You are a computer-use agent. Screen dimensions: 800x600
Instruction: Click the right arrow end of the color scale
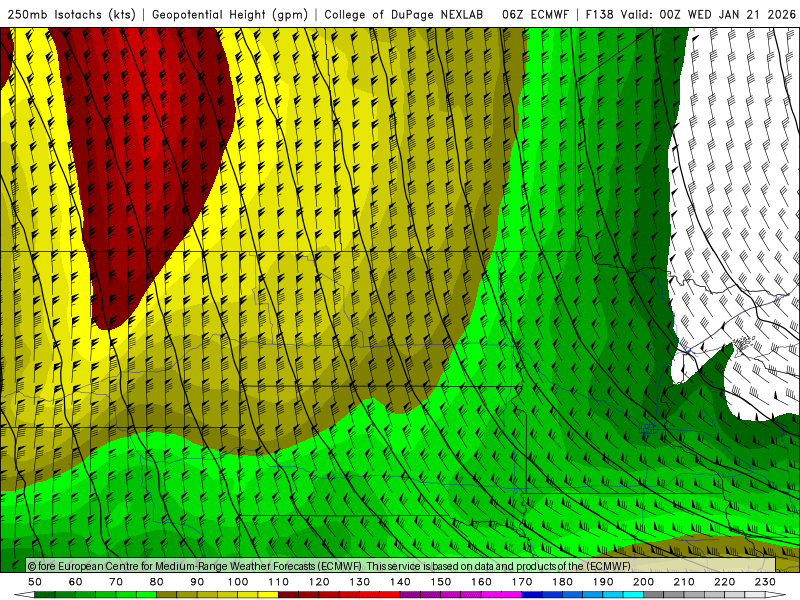click(776, 595)
